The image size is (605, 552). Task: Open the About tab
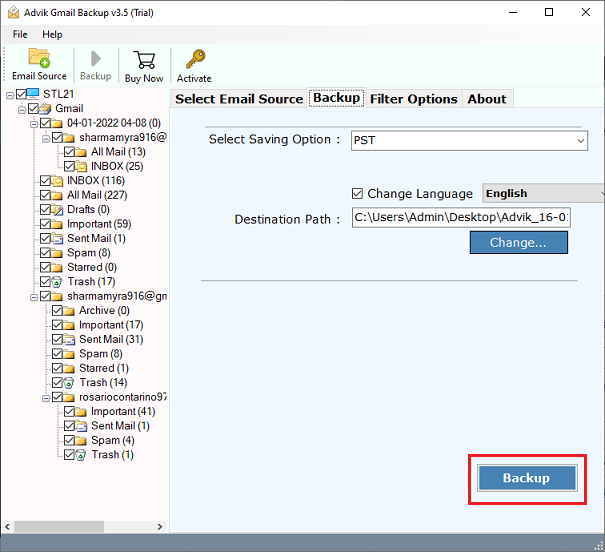[x=487, y=99]
